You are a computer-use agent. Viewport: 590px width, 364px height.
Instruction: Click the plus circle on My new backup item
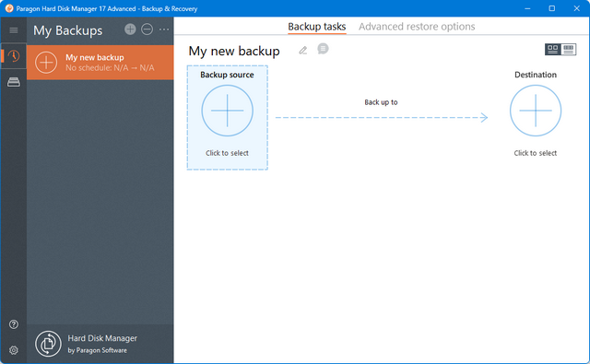(46, 63)
